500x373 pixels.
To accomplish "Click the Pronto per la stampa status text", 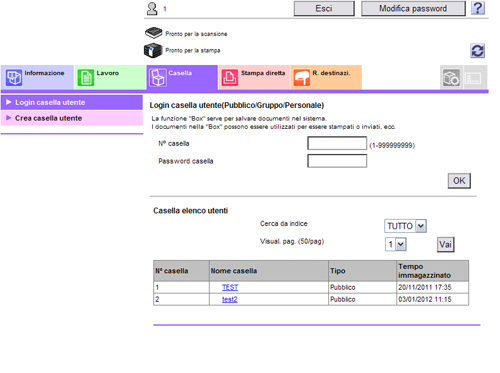I will click(x=193, y=50).
